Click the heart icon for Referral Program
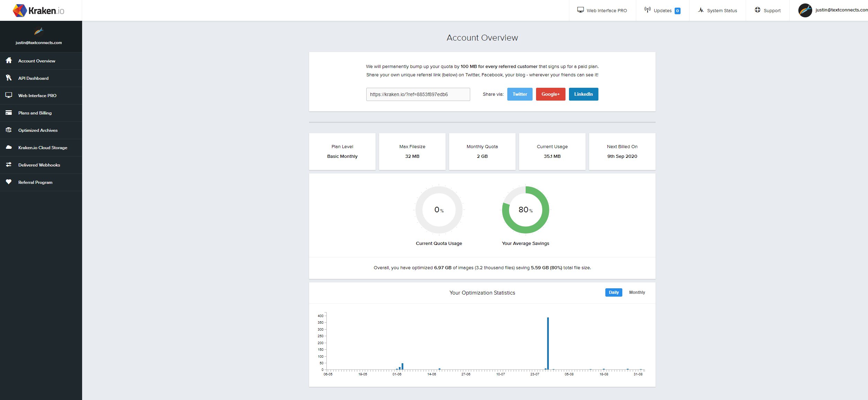 pos(9,182)
